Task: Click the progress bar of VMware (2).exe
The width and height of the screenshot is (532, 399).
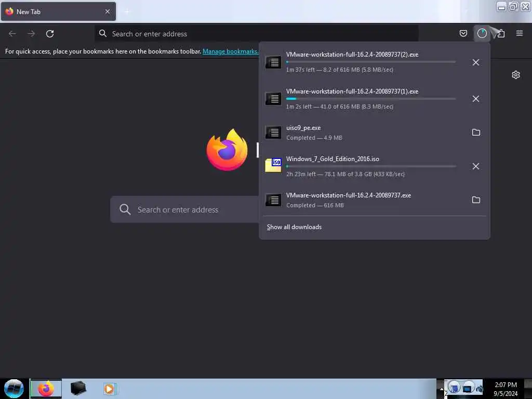Action: click(371, 62)
